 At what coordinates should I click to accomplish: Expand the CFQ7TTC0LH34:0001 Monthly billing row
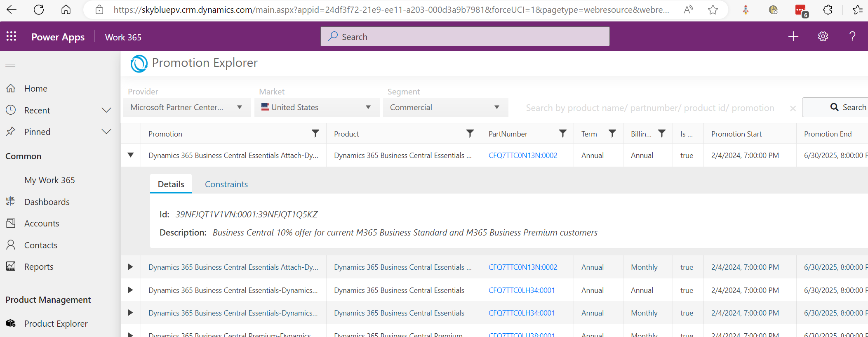131,313
